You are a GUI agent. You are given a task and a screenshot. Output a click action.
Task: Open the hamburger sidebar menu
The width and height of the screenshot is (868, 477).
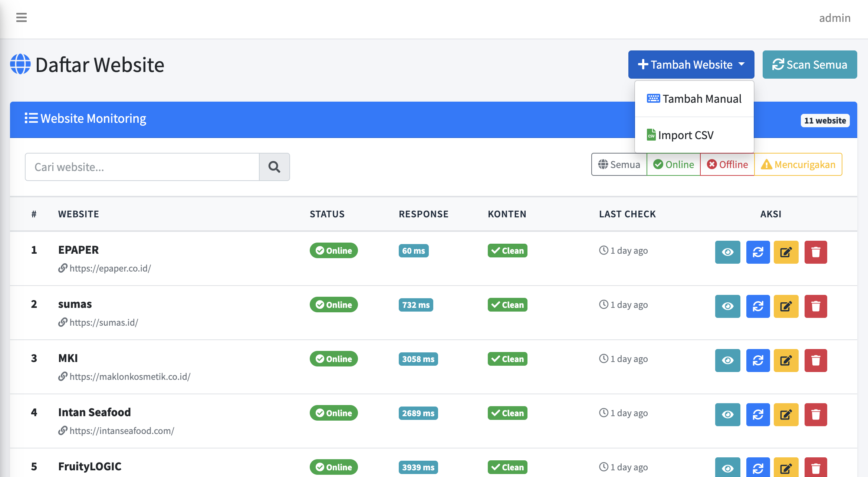(x=22, y=17)
